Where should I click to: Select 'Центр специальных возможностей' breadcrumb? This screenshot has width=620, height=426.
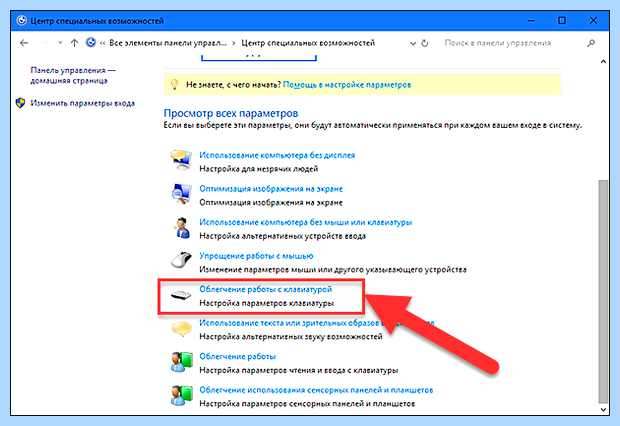point(308,43)
